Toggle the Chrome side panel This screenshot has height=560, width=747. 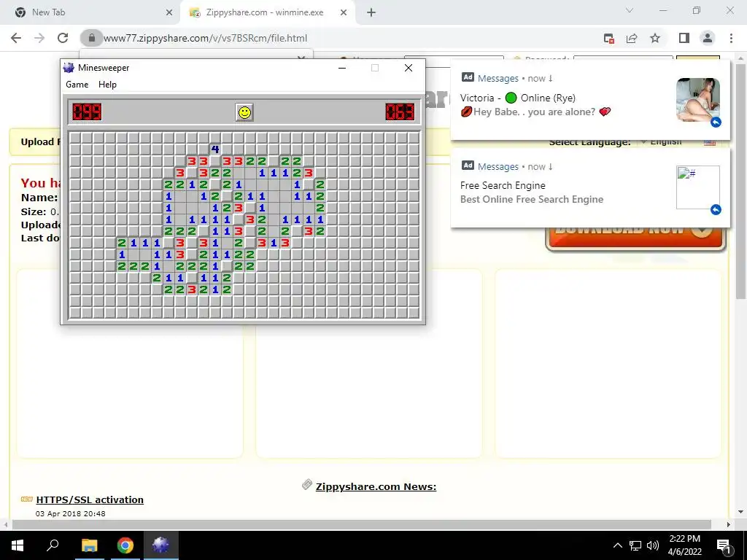(x=684, y=38)
